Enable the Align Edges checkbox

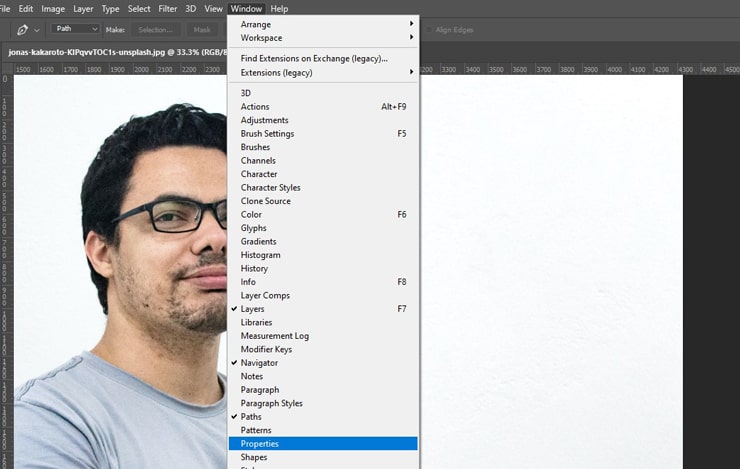(429, 30)
